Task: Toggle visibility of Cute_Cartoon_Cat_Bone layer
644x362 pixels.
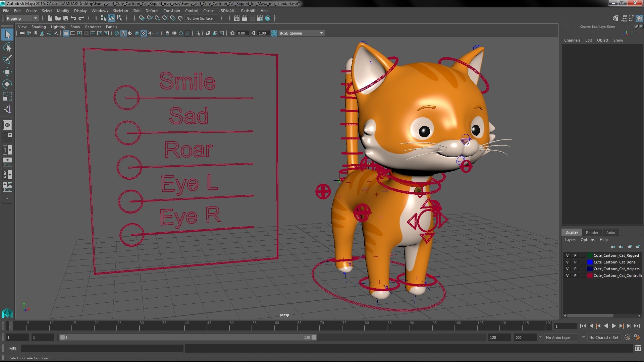Action: pos(567,262)
